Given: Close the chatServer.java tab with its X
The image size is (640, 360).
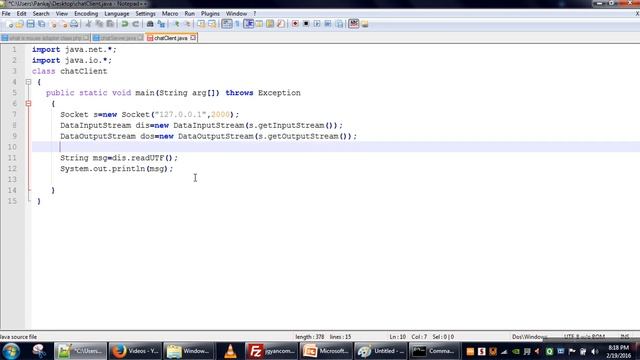Looking at the screenshot, I should 140,38.
